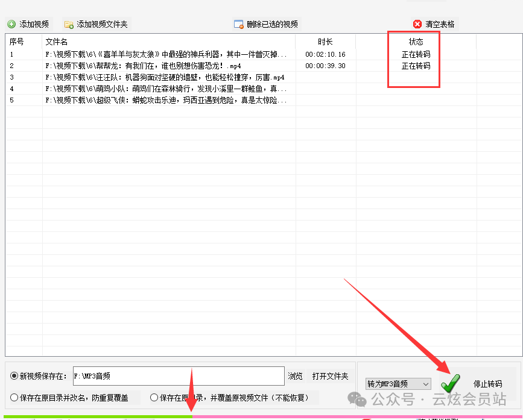Select overwrite original video file radio option
The width and height of the screenshot is (523, 420).
click(154, 397)
